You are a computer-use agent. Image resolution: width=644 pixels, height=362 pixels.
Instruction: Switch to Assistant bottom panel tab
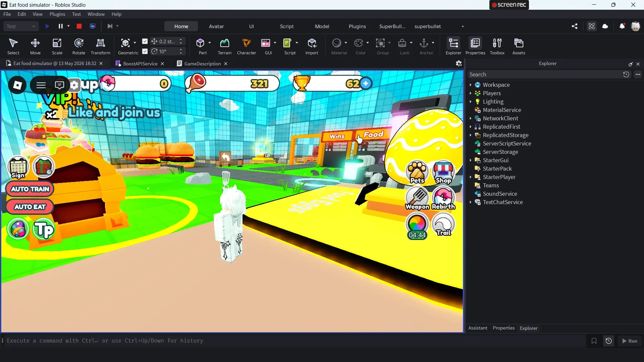point(478,328)
